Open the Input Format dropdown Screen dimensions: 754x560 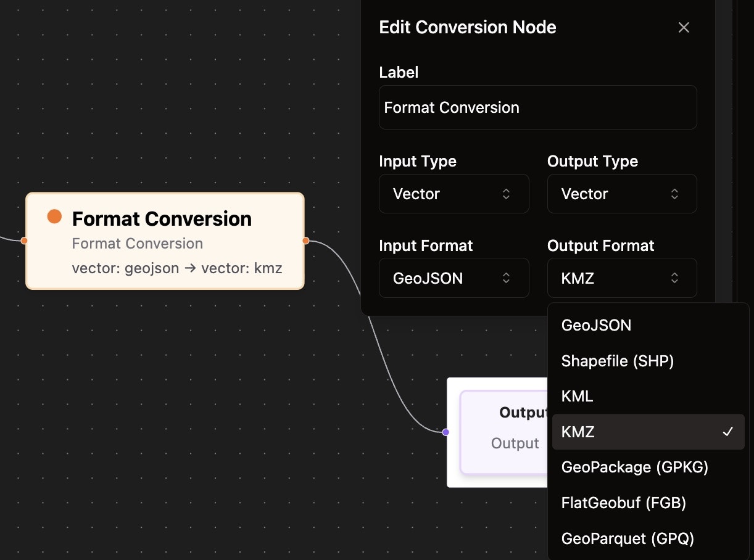pos(454,278)
